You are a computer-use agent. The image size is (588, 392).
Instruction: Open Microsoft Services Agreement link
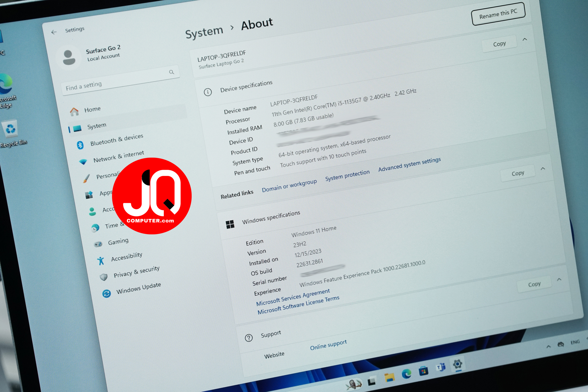click(293, 297)
